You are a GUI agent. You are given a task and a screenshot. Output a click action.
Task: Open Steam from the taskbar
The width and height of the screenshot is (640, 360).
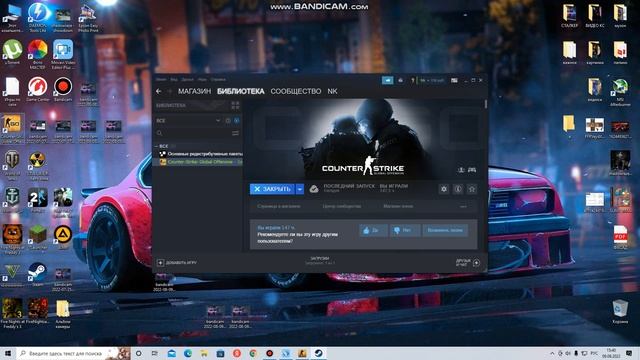click(x=318, y=353)
